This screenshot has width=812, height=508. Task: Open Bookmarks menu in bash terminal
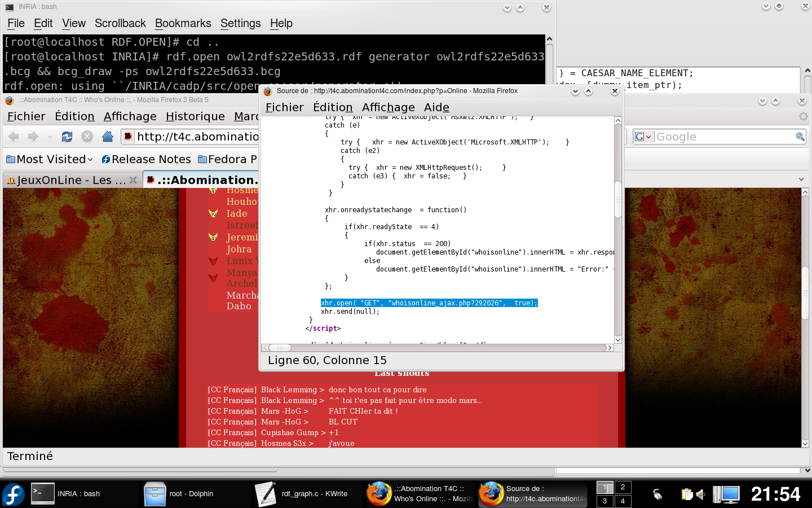(183, 23)
